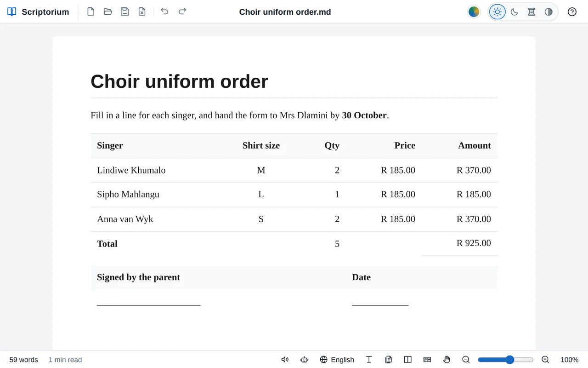Zoom out with the minus magnifier
The height and width of the screenshot is (368, 588).
[466, 360]
